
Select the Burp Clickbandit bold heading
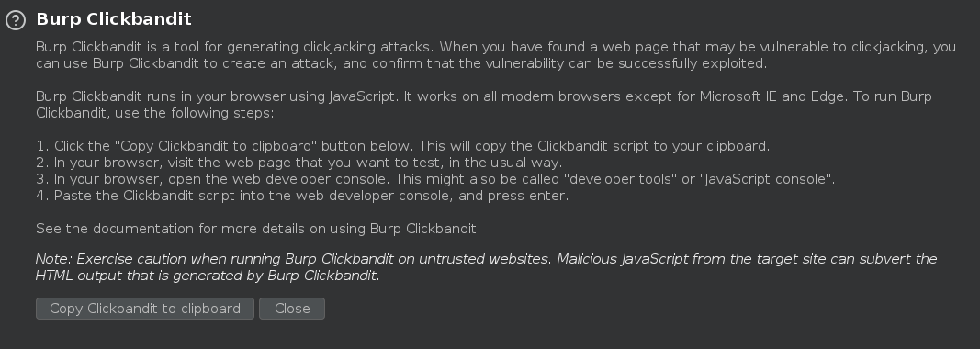[114, 18]
